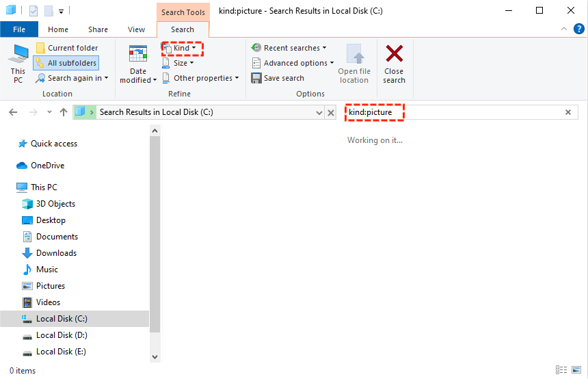
Task: Select This PC in navigation pane
Action: tap(37, 187)
